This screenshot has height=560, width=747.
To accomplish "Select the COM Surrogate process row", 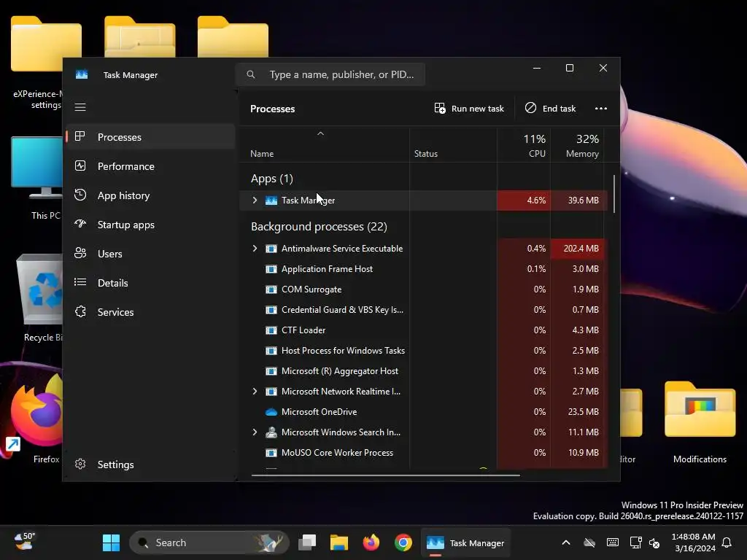I will pos(422,289).
